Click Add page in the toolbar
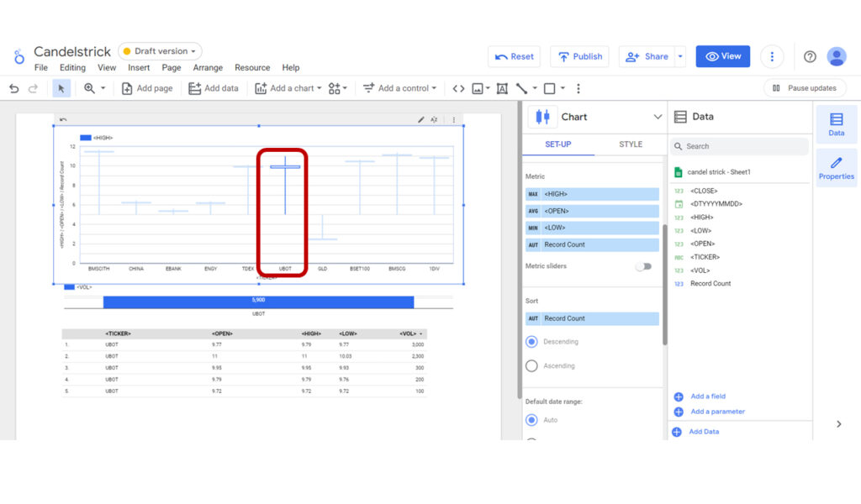This screenshot has width=861, height=504. 147,88
